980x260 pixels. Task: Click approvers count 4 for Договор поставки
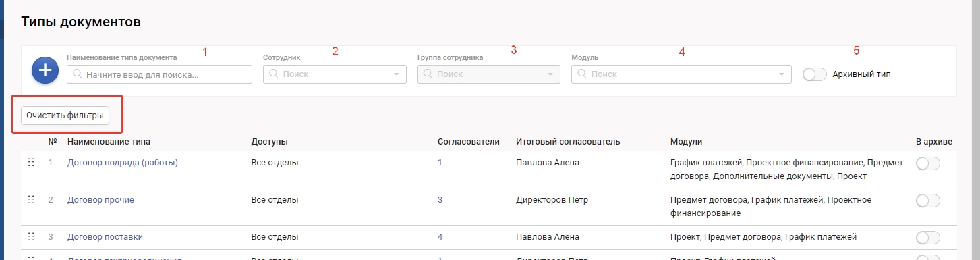[440, 236]
